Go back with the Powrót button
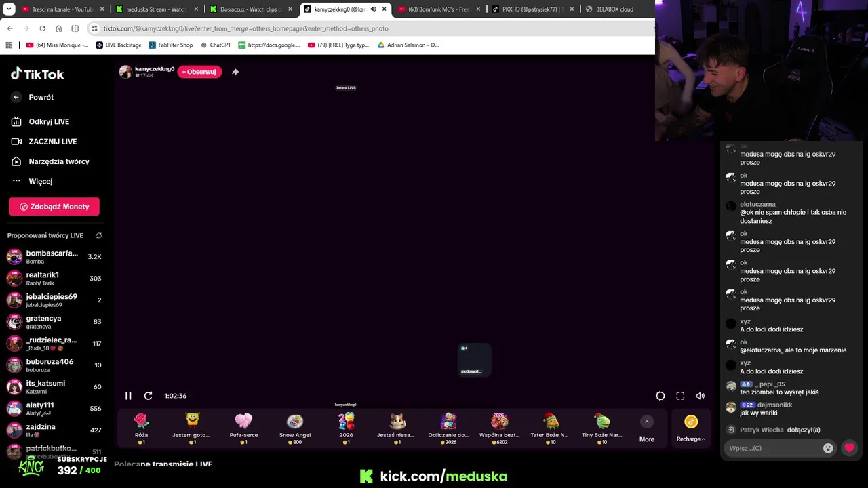Screen dimensions: 868x488 (x=32, y=98)
